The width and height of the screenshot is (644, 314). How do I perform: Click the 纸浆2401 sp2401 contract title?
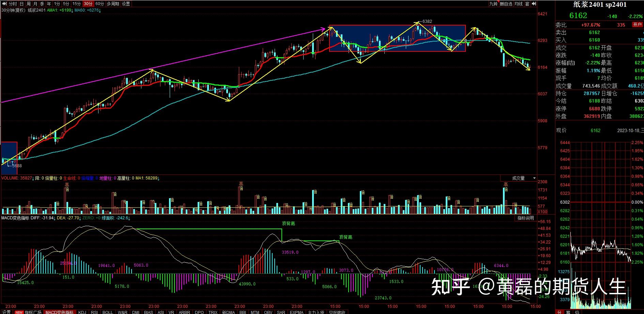599,4
